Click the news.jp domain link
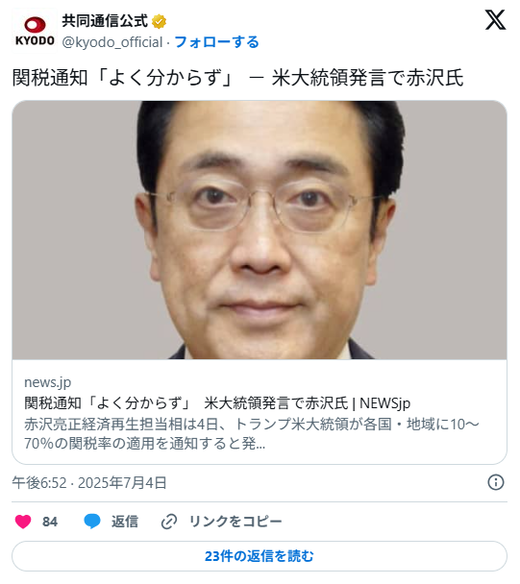Viewport: 520px width, 584px height. click(48, 382)
